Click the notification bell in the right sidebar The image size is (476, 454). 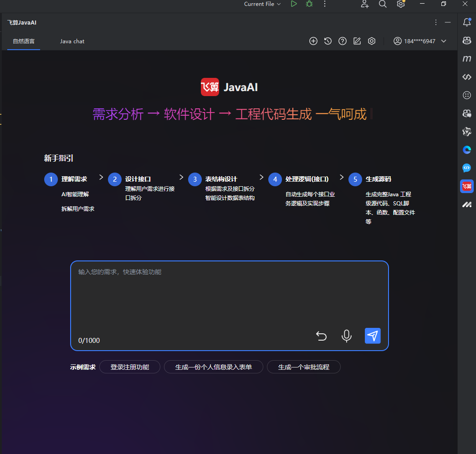(466, 22)
